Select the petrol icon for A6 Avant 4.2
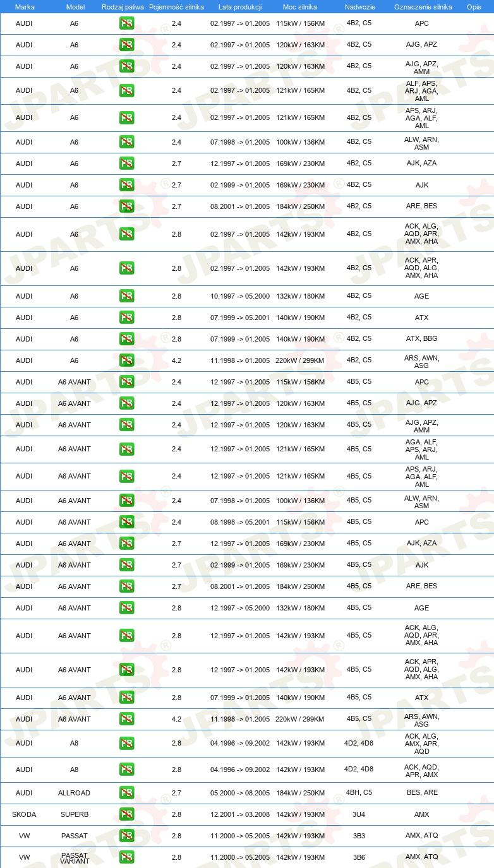Viewport: 494px width, 868px height. pos(127,719)
